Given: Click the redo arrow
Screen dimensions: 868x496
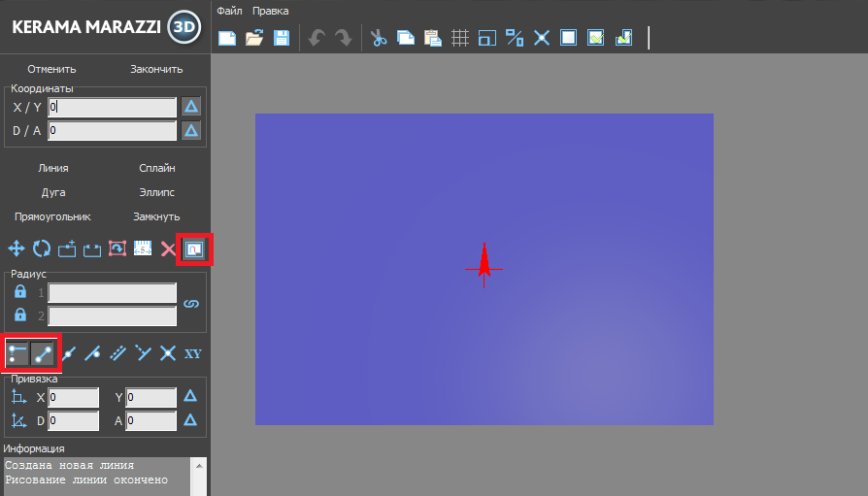Looking at the screenshot, I should click(x=344, y=38).
